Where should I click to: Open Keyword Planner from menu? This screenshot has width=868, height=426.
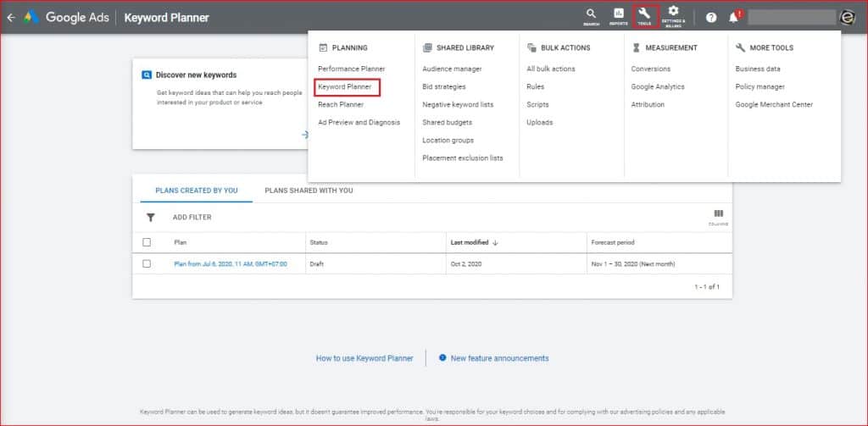(347, 87)
